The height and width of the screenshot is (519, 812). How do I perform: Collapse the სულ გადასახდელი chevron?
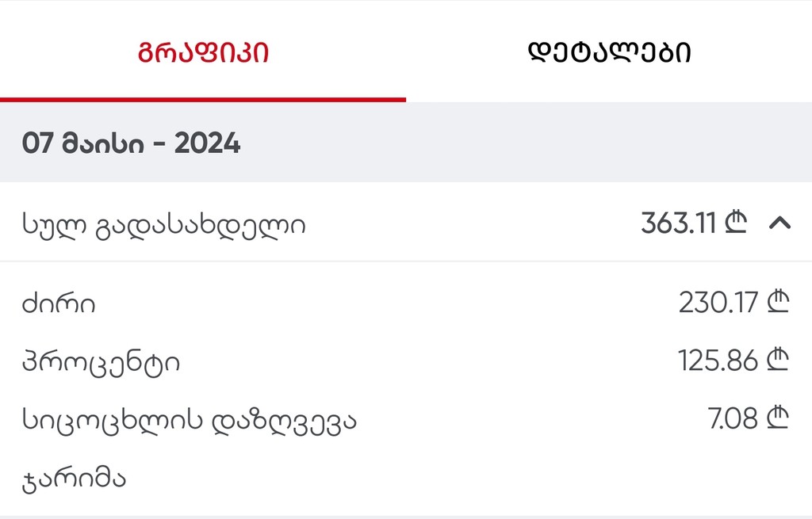pyautogui.click(x=779, y=223)
